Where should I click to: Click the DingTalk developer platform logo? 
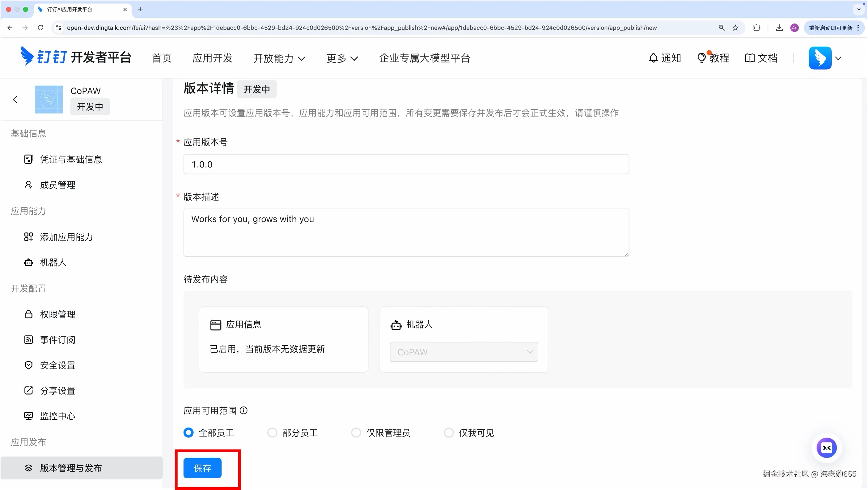[76, 56]
